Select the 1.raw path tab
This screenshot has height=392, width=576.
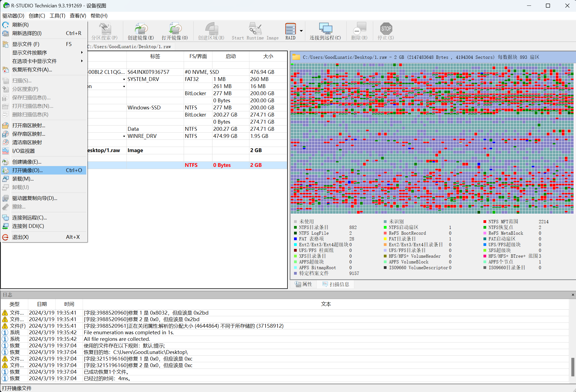[x=130, y=47]
